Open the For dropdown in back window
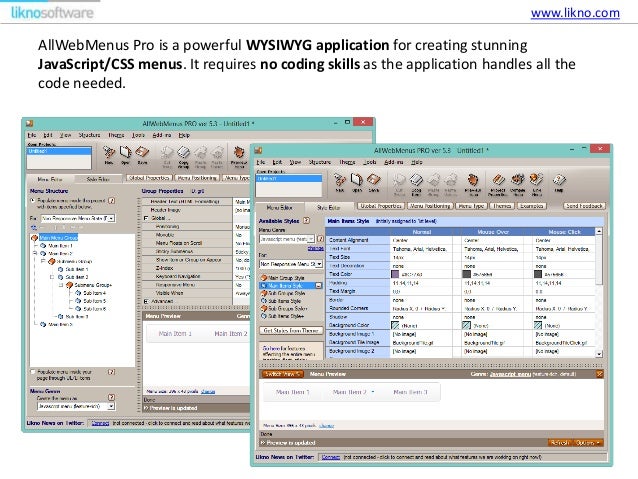 (x=111, y=219)
